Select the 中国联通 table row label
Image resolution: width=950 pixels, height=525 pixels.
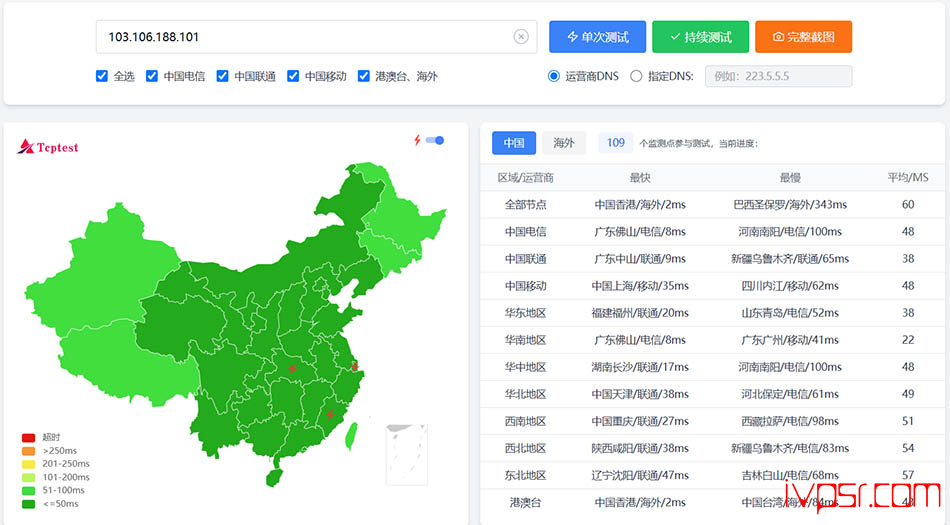525,259
